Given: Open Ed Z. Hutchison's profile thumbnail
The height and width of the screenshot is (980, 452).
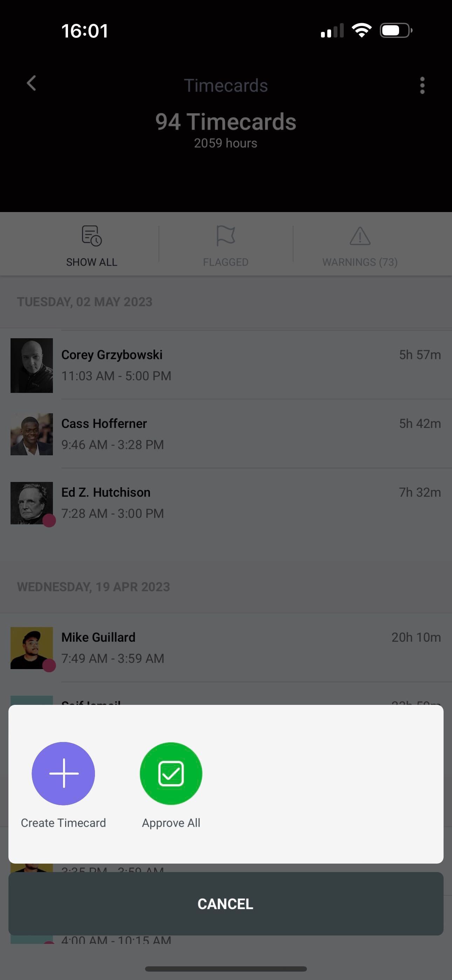Looking at the screenshot, I should [x=32, y=503].
